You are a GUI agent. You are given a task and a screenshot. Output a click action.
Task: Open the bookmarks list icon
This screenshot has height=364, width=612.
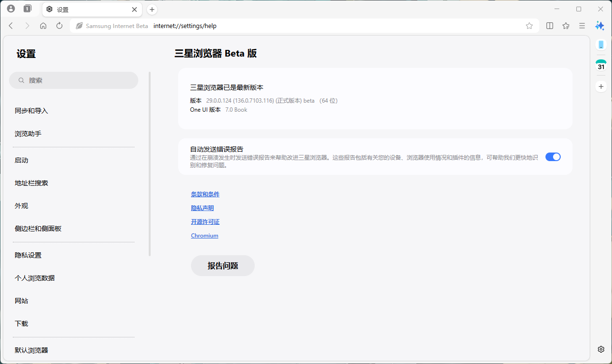pos(565,26)
